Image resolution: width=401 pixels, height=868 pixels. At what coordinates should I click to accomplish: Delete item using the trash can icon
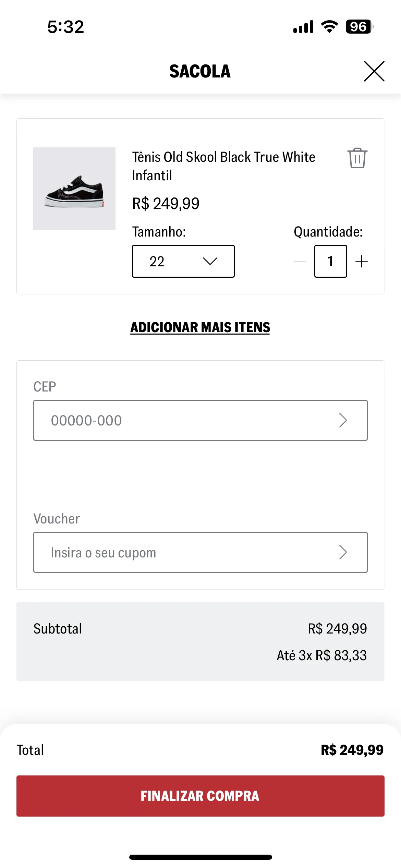(x=357, y=158)
